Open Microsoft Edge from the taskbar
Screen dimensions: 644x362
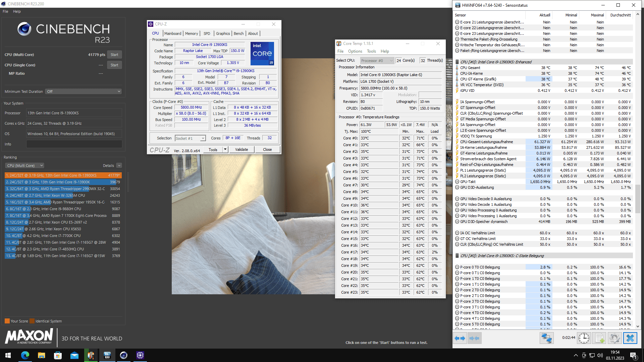(25, 355)
